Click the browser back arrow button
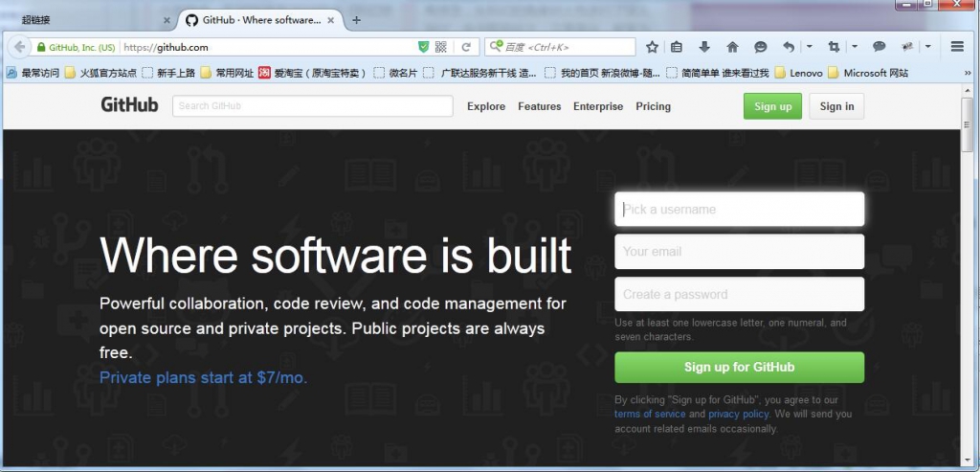980x472 pixels. [x=19, y=47]
